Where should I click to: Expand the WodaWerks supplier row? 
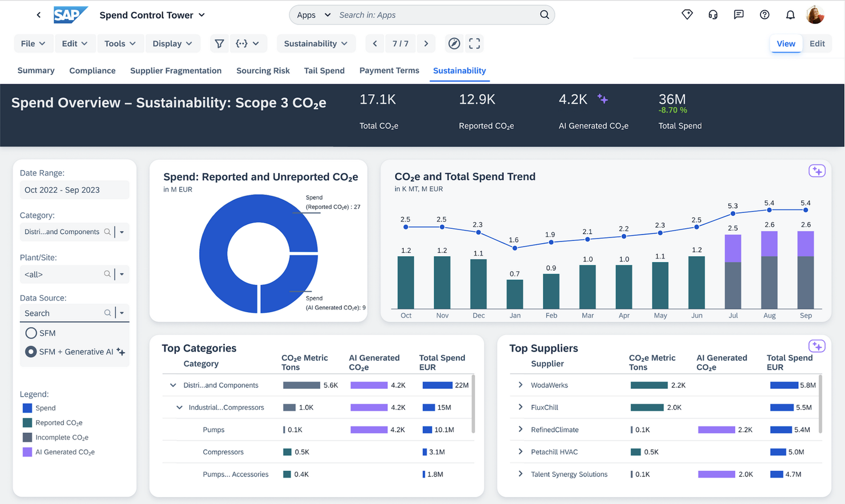point(520,385)
